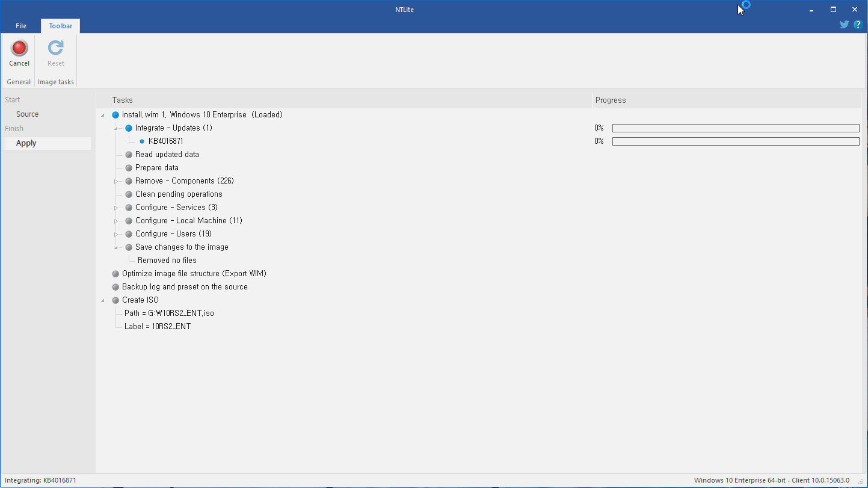Select the Configure - Local Machine (11) row
Screen dimensions: 868x488
tap(189, 221)
